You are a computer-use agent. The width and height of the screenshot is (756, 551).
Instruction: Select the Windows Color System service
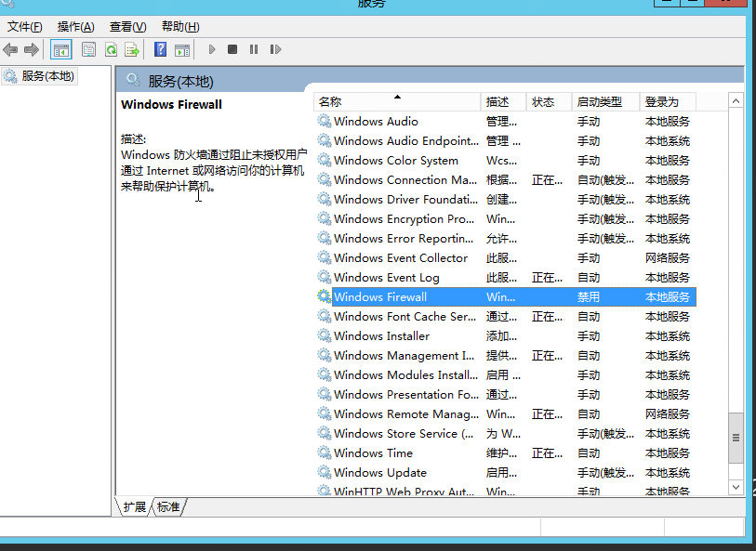(506, 161)
